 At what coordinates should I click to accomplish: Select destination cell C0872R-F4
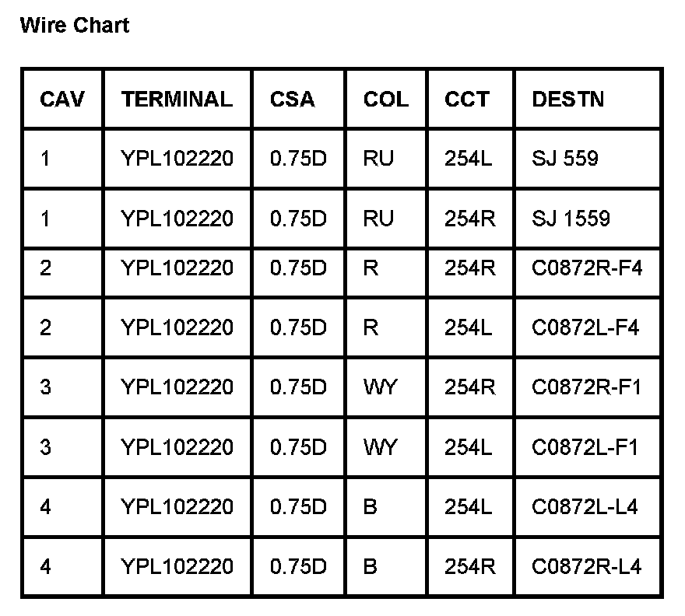tap(587, 268)
